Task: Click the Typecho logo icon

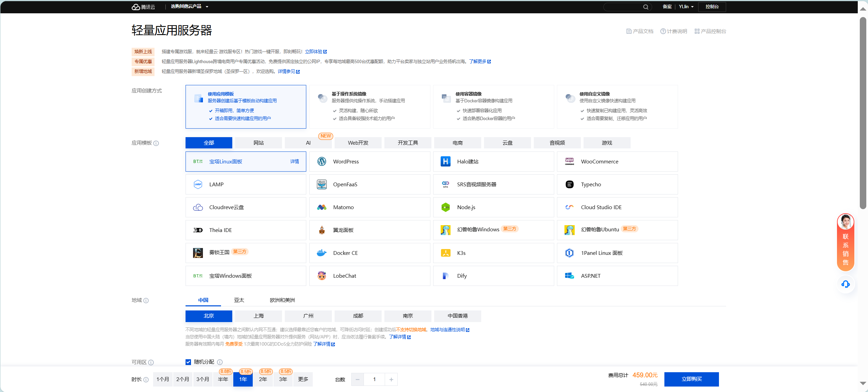Action: point(569,184)
